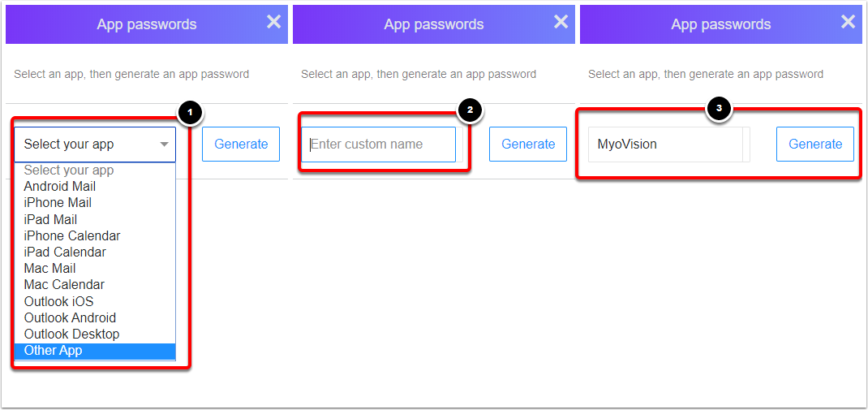868x410 pixels.
Task: Choose Android Mail from the list
Action: [x=60, y=187]
